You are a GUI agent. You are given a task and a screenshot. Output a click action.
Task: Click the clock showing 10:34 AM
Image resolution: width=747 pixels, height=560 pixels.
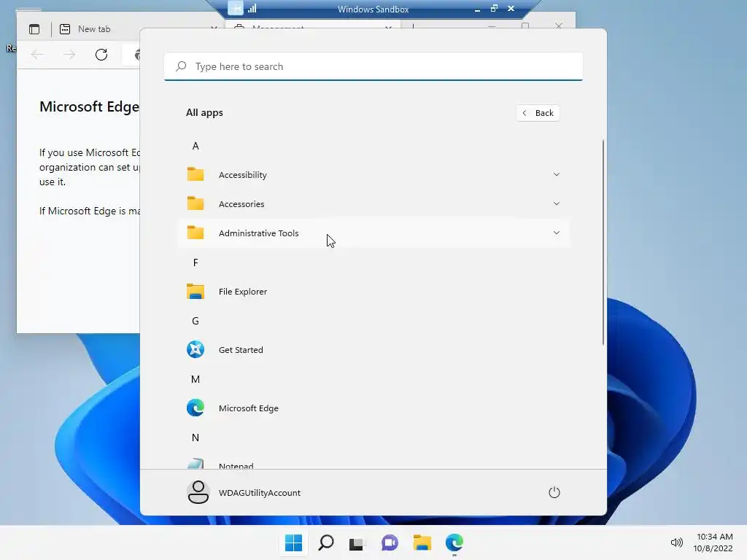coord(715,537)
